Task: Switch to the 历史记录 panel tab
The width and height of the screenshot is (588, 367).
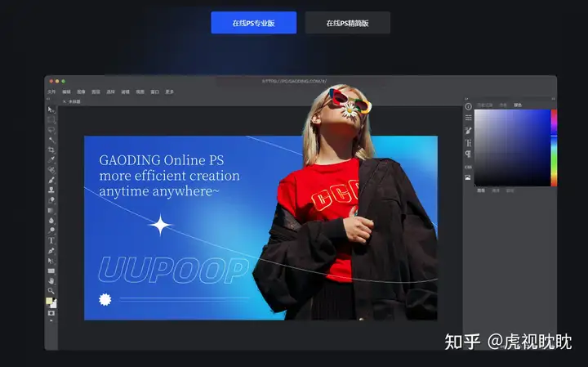Action: tap(485, 105)
